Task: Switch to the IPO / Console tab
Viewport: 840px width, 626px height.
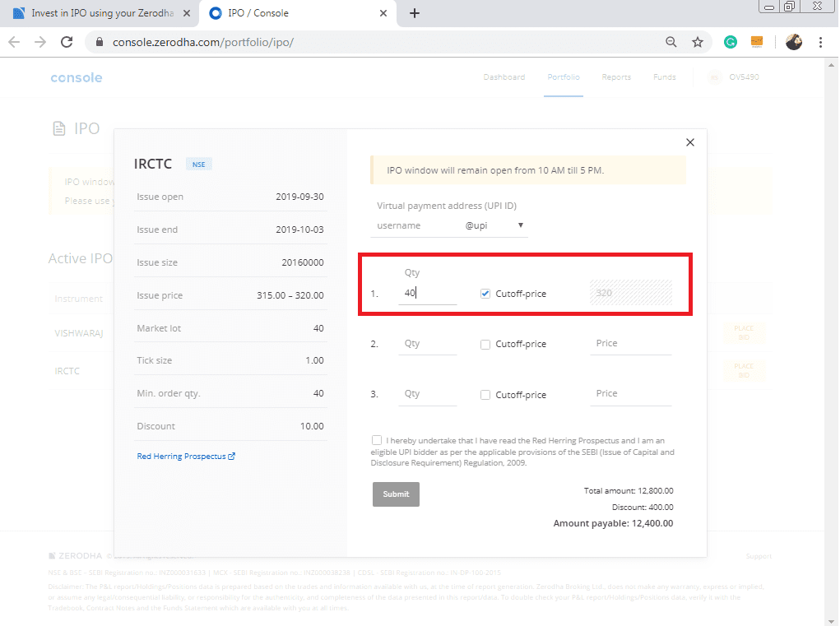Action: [297, 13]
